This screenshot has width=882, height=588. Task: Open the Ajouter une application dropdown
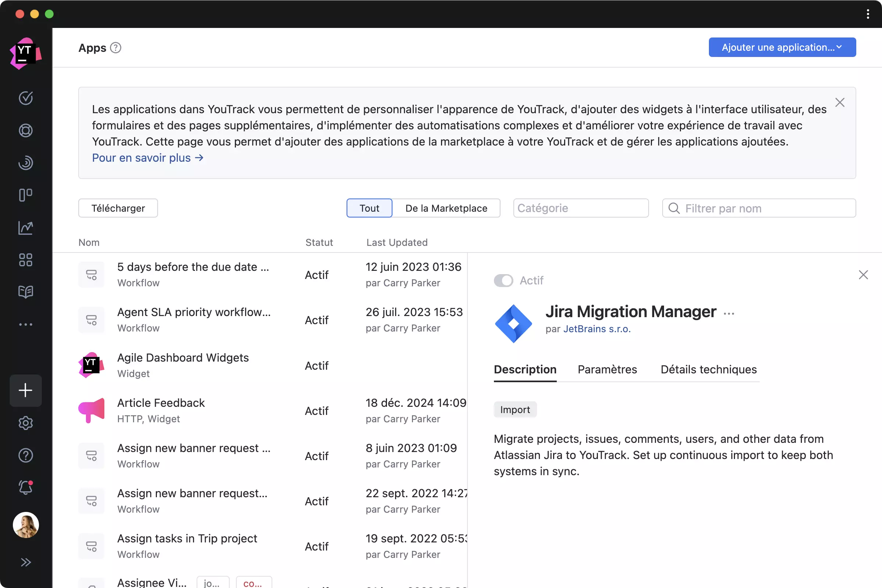click(782, 47)
